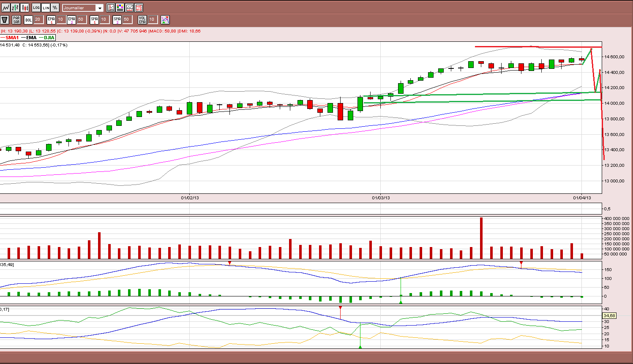Toggle the percent scale button
Viewport: 633px width, 364px height.
point(55,8)
